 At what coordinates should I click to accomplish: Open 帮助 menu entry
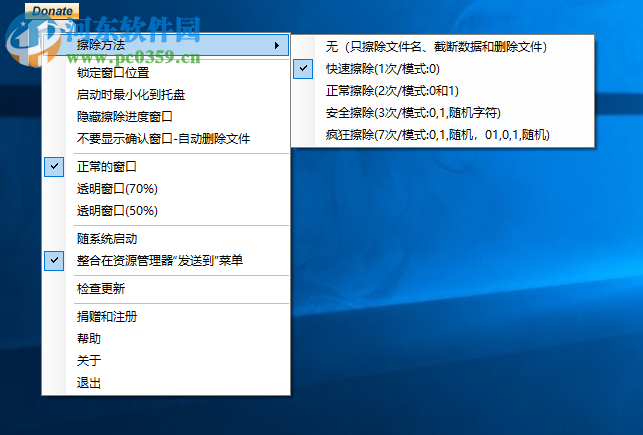coord(166,339)
